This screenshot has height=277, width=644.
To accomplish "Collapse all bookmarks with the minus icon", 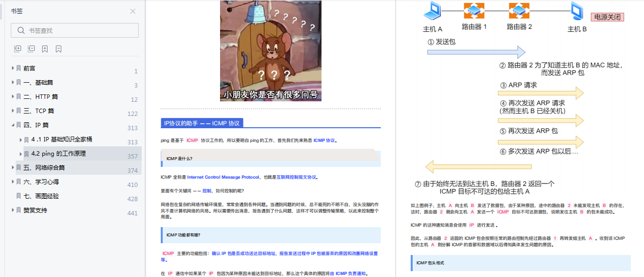I will coord(31,49).
